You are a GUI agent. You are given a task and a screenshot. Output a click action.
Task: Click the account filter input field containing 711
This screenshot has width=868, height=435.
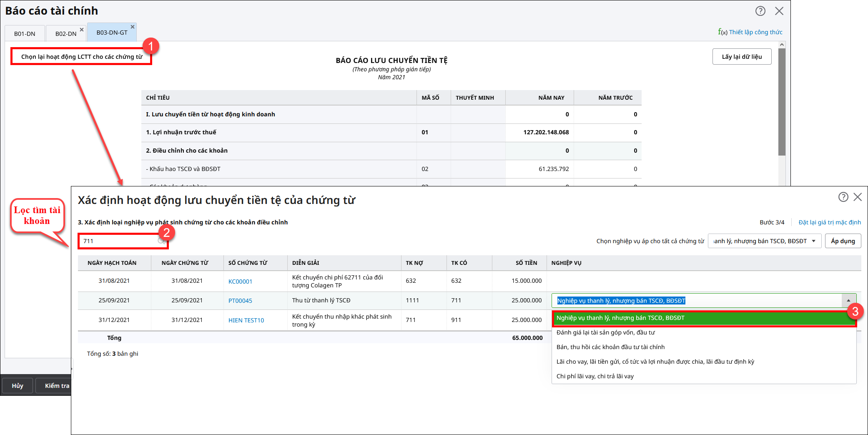[119, 241]
